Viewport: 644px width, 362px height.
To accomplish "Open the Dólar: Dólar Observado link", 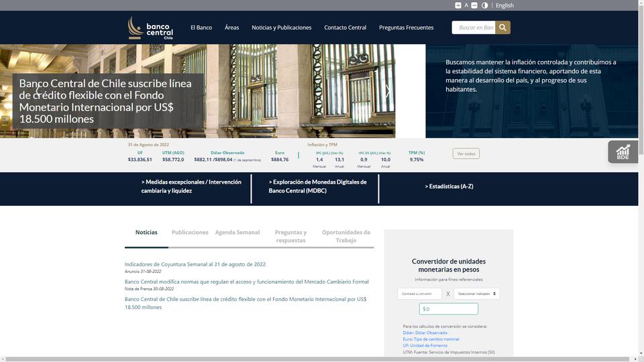I will (x=425, y=333).
